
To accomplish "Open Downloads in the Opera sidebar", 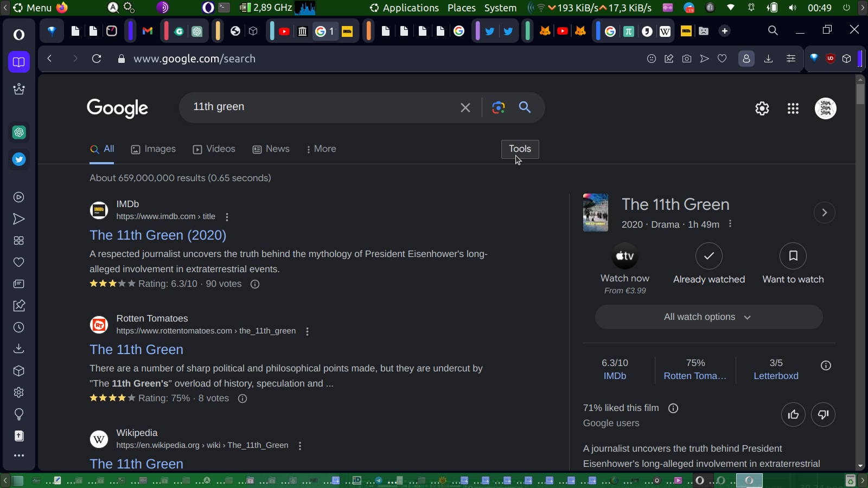I will 19,349.
